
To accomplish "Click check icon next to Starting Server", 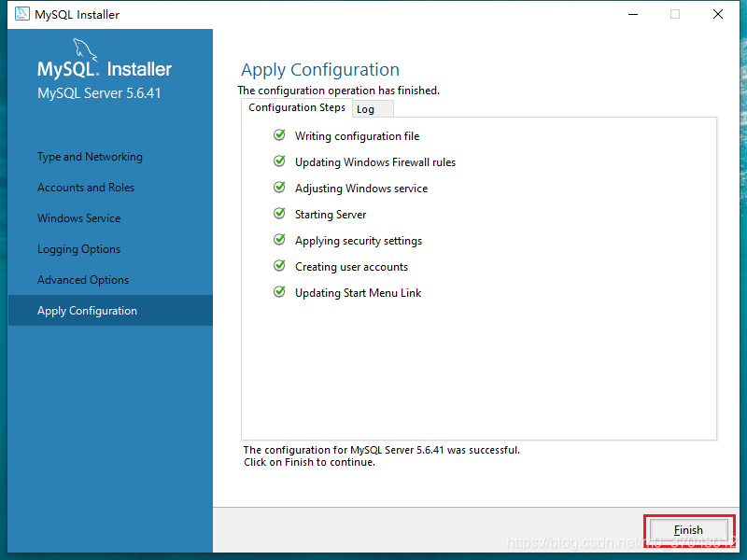I will 279,214.
